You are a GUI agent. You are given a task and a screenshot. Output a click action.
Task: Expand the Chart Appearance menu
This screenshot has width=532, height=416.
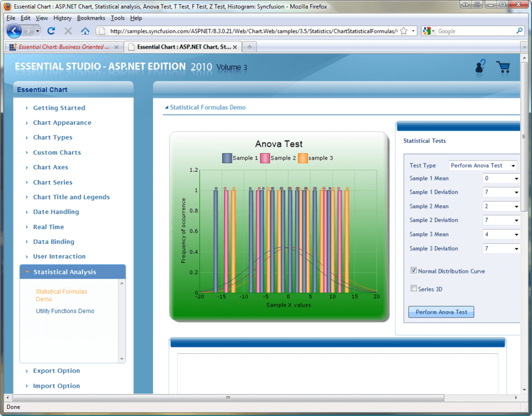click(62, 122)
